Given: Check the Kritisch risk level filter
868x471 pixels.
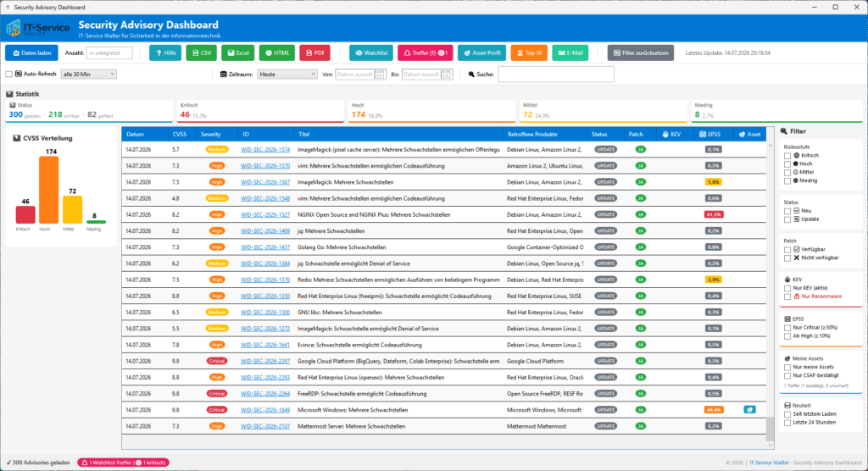Looking at the screenshot, I should point(787,156).
